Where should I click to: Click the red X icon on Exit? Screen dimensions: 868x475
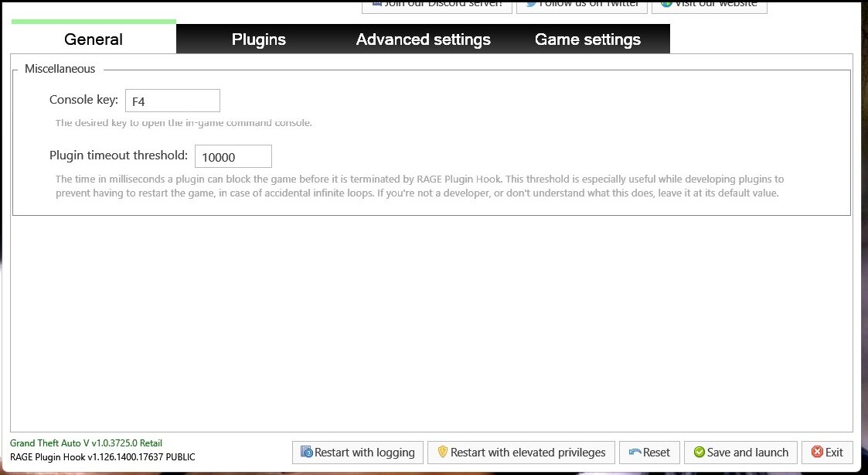(x=817, y=453)
